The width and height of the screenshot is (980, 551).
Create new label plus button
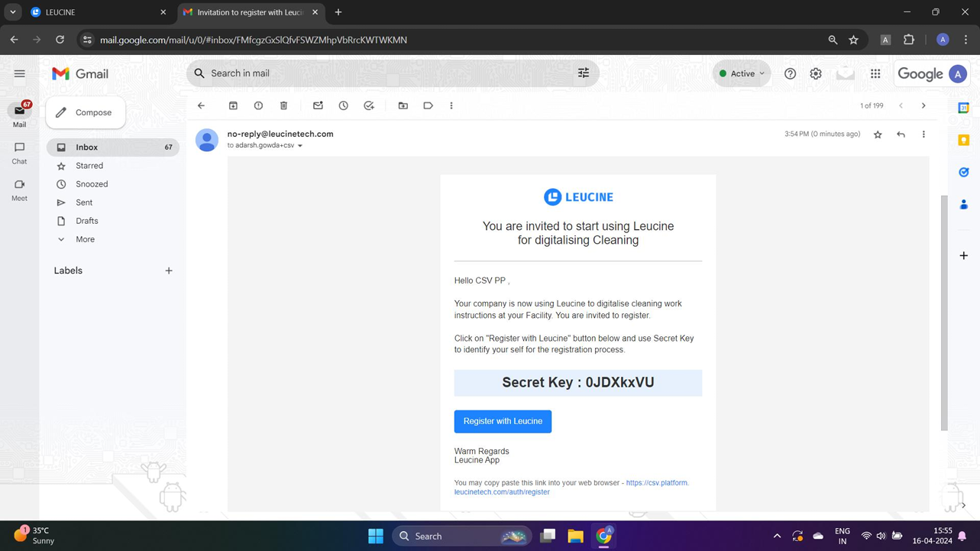[169, 271]
